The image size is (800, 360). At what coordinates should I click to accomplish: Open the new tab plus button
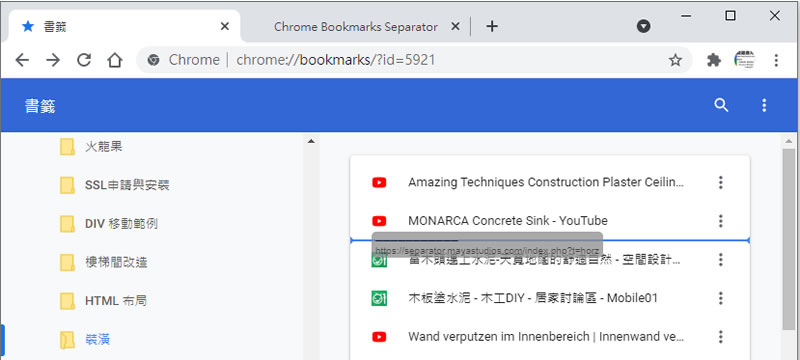[491, 27]
